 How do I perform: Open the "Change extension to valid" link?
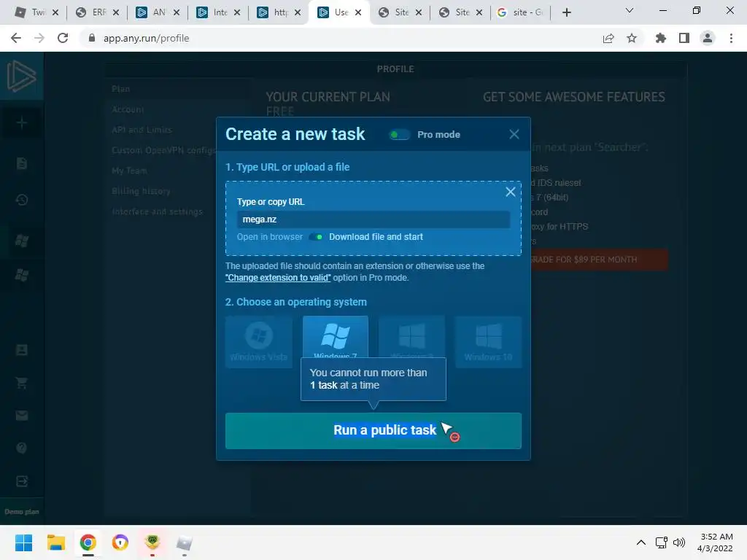[x=278, y=278]
